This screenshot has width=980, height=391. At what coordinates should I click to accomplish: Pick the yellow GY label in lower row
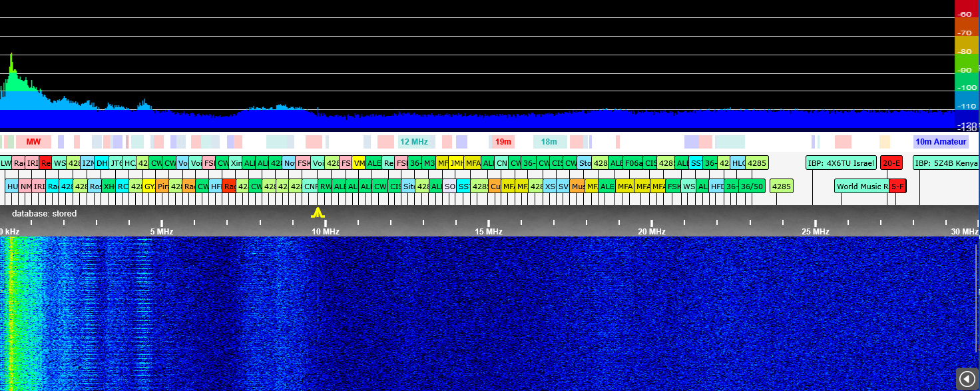pos(149,187)
